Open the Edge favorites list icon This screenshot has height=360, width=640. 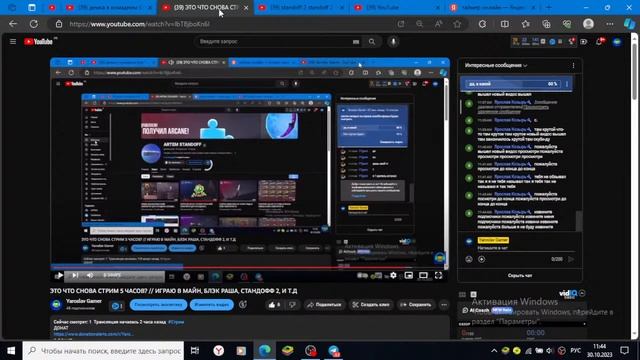(526, 24)
